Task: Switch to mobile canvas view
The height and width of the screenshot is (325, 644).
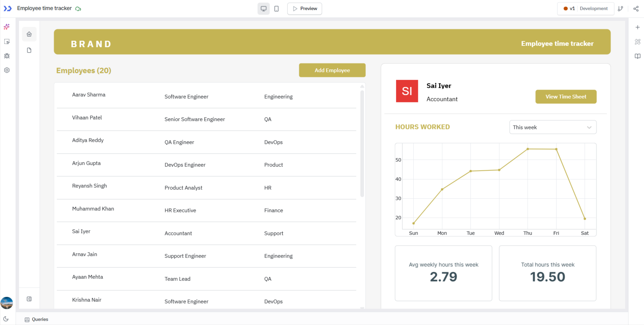Action: (x=276, y=8)
